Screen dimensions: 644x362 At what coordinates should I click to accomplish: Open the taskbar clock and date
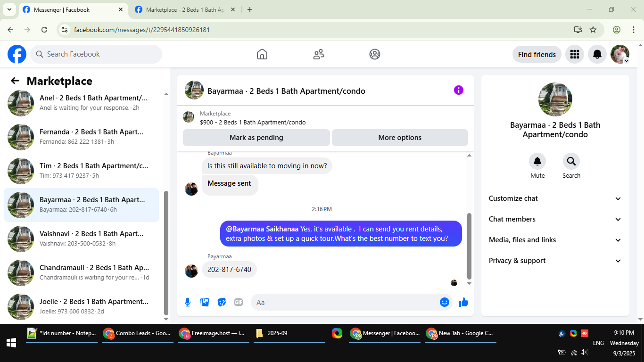tap(624, 343)
